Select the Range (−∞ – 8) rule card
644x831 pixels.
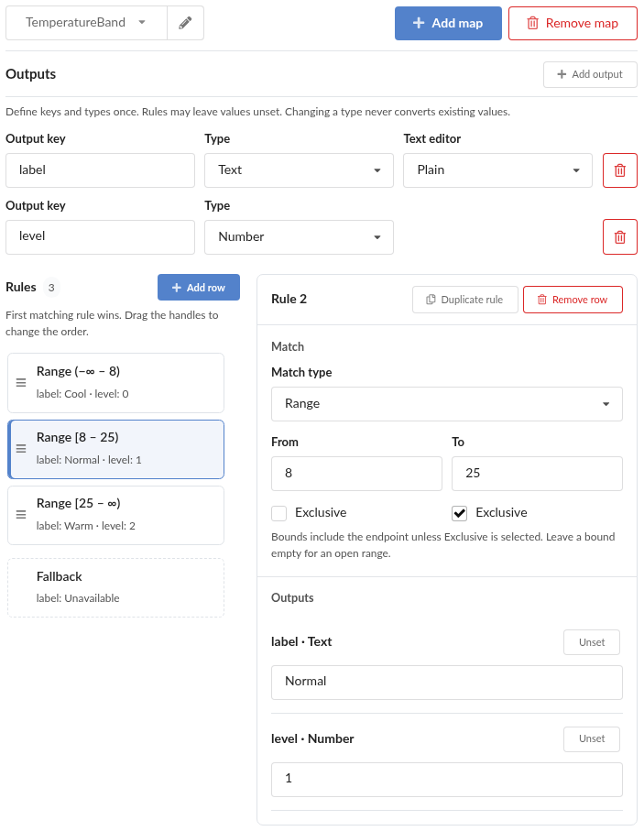click(115, 383)
